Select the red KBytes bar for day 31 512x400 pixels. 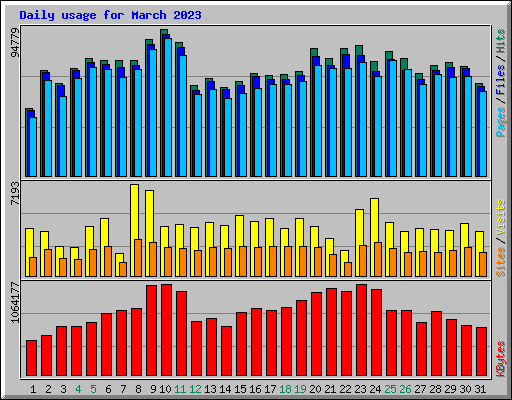(481, 351)
